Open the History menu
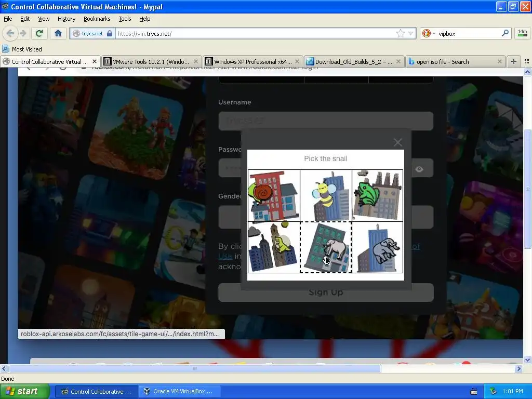532x399 pixels. [x=66, y=19]
